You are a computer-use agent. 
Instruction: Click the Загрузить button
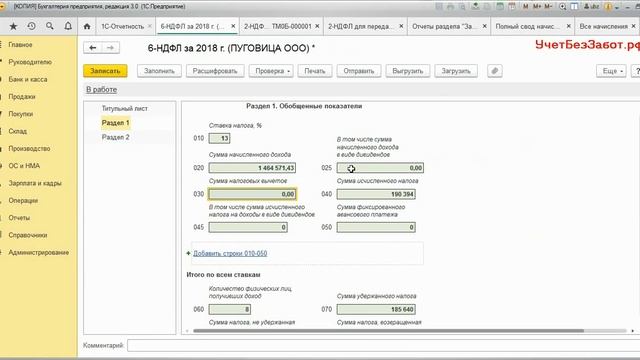[x=456, y=71]
